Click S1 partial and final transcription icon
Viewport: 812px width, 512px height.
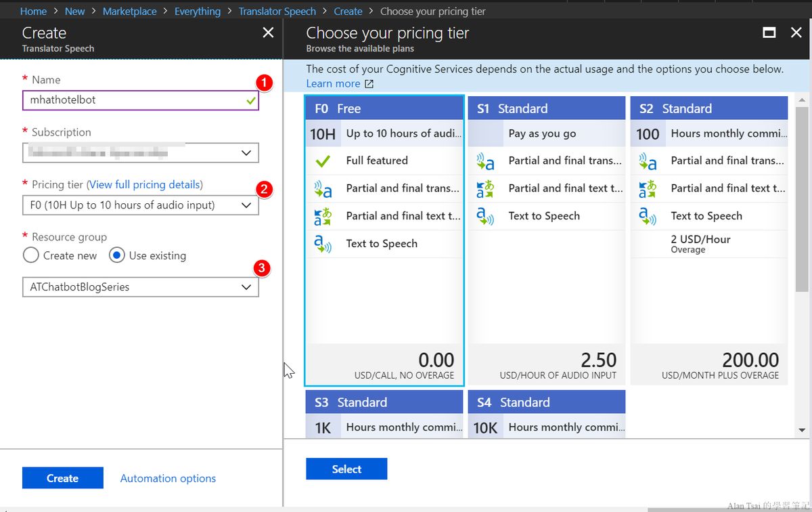coord(485,161)
